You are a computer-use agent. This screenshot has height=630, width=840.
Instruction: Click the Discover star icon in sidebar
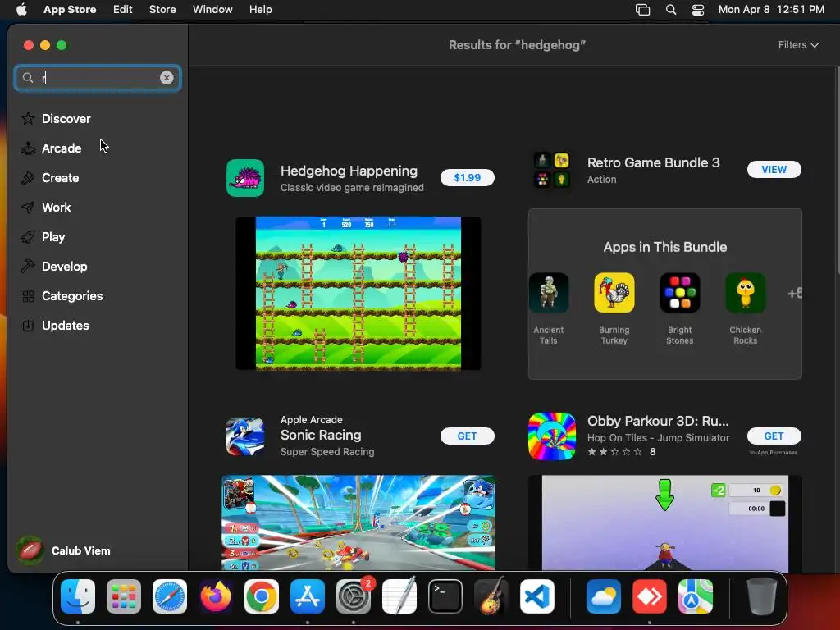coord(28,118)
